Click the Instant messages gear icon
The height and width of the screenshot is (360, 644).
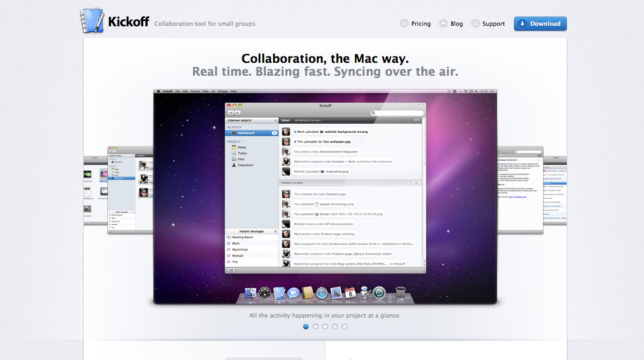point(276,231)
